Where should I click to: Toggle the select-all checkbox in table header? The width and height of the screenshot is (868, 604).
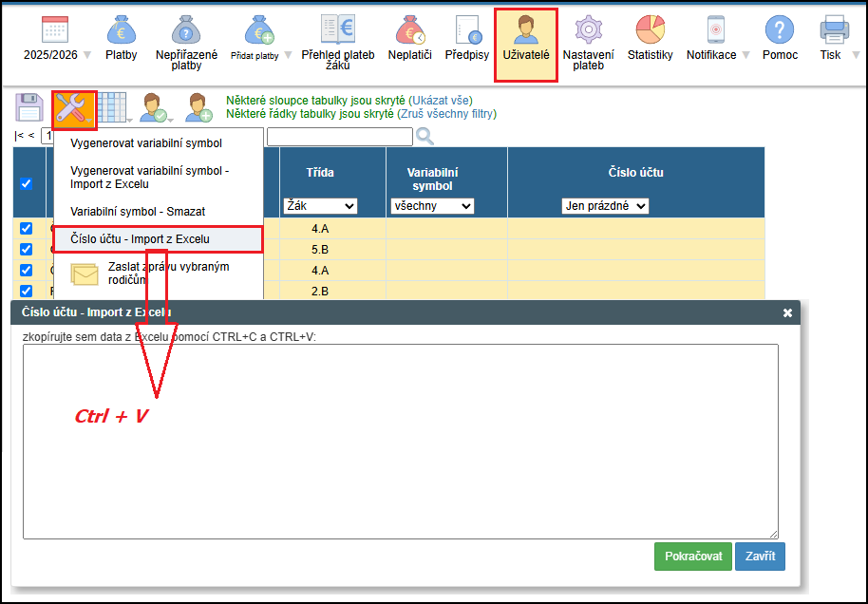[x=27, y=184]
